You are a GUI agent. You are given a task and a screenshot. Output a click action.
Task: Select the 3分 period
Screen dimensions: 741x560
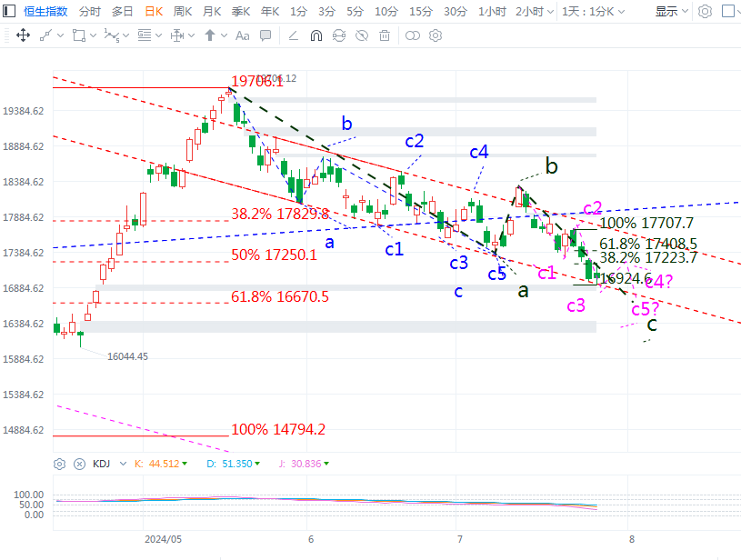(x=326, y=11)
